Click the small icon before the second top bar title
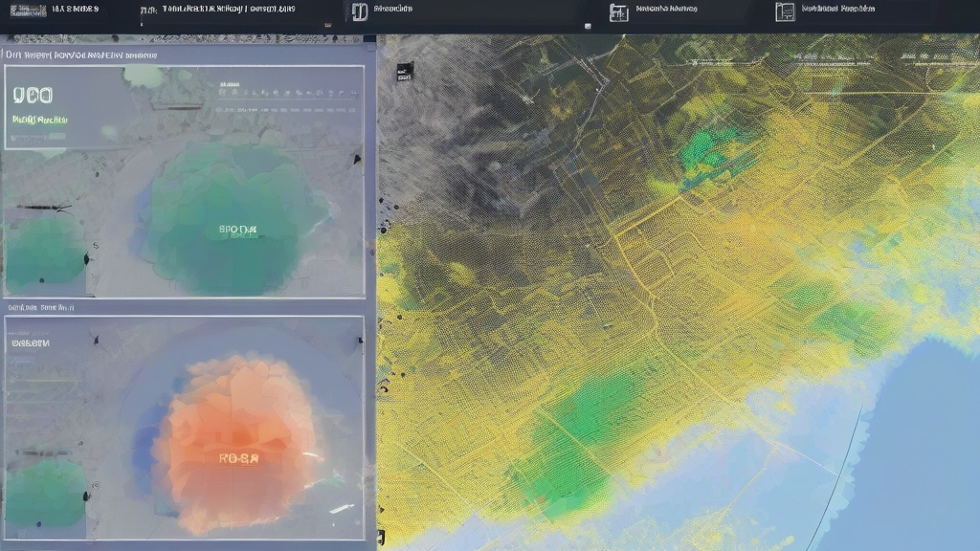Viewport: 980px width, 551px height. tap(146, 11)
